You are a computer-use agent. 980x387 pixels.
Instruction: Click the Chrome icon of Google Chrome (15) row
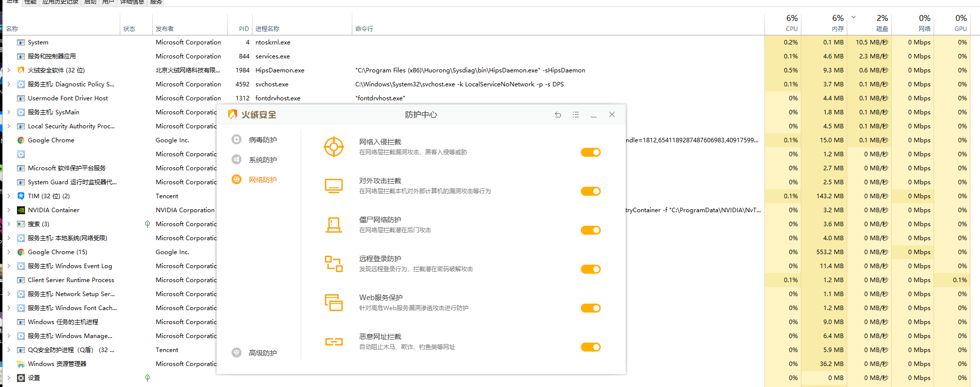(21, 252)
